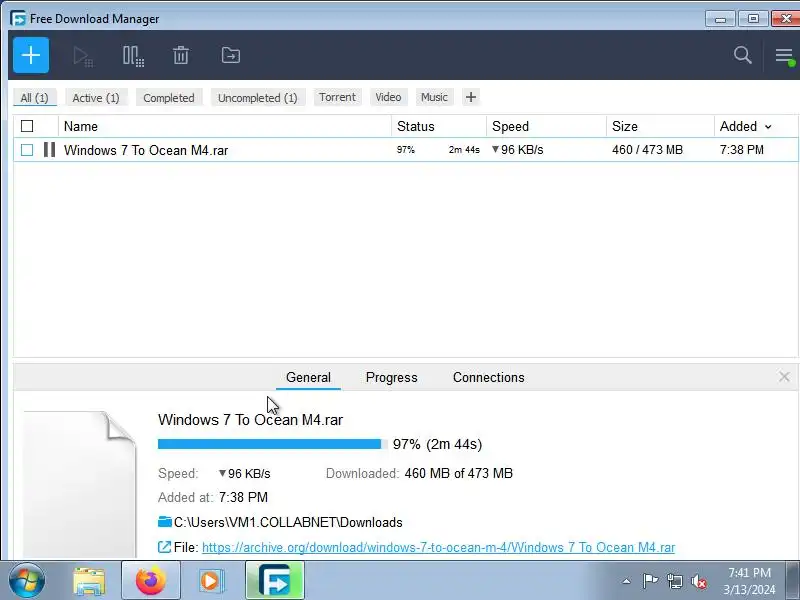
Task: Open the hamburger main menu
Action: coord(784,56)
